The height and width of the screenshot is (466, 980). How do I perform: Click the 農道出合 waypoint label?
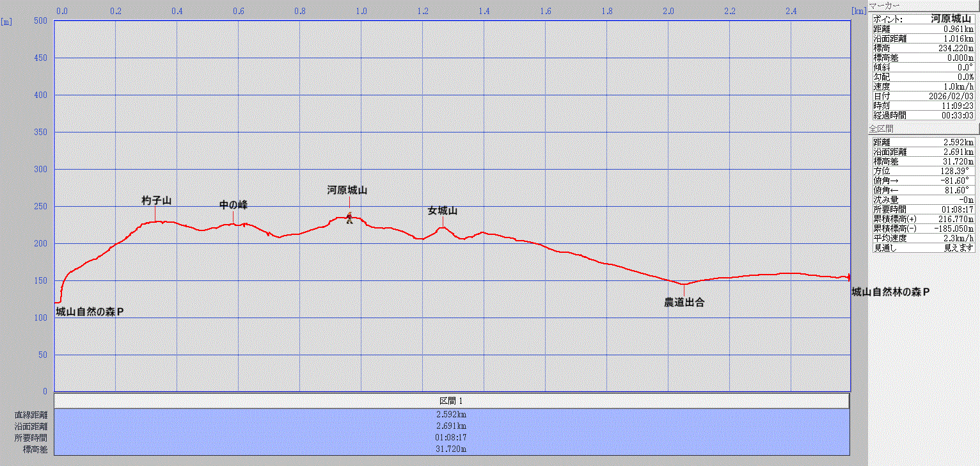point(684,303)
